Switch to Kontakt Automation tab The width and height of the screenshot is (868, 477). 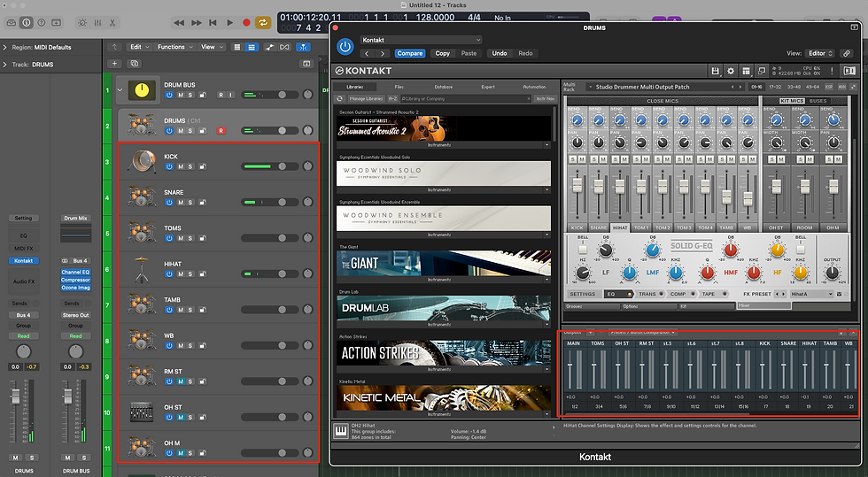533,87
